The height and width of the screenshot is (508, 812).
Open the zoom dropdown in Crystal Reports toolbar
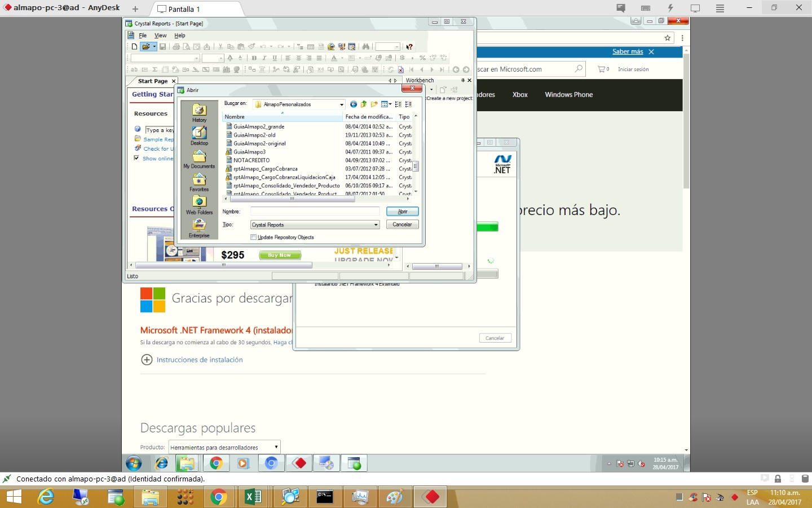tap(397, 47)
